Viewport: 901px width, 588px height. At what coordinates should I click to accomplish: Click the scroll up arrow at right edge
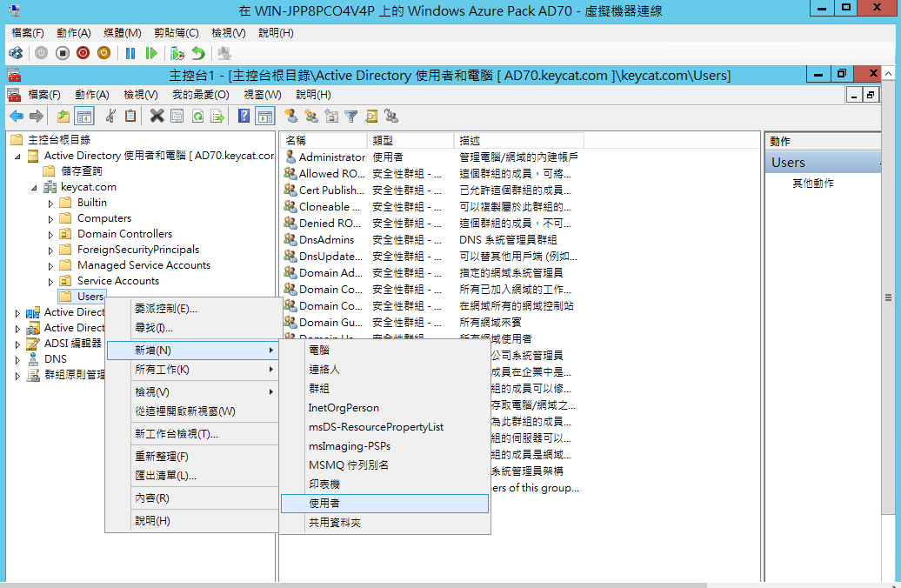coord(888,74)
